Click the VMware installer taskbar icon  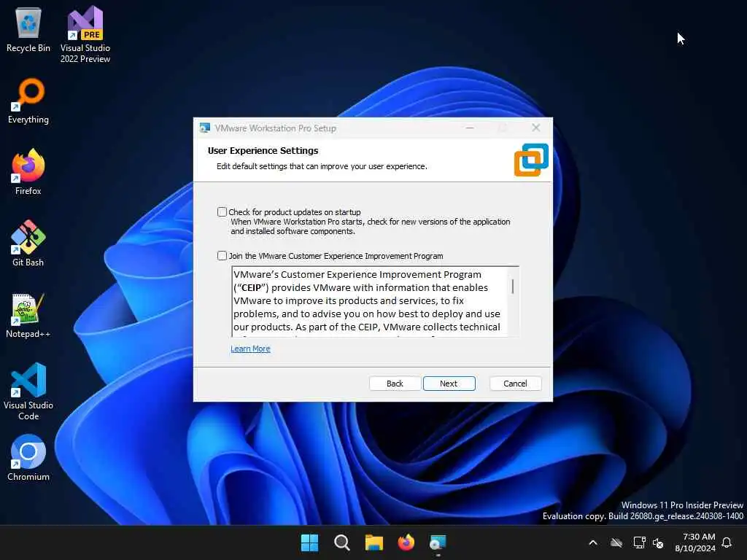click(438, 542)
